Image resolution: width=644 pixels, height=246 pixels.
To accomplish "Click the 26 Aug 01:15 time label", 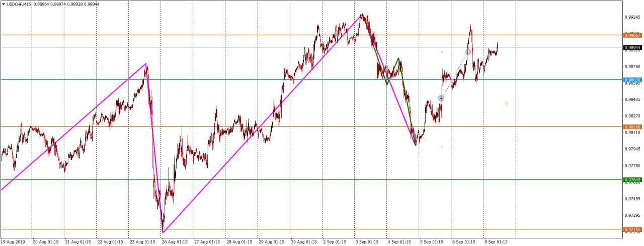I will [175, 241].
